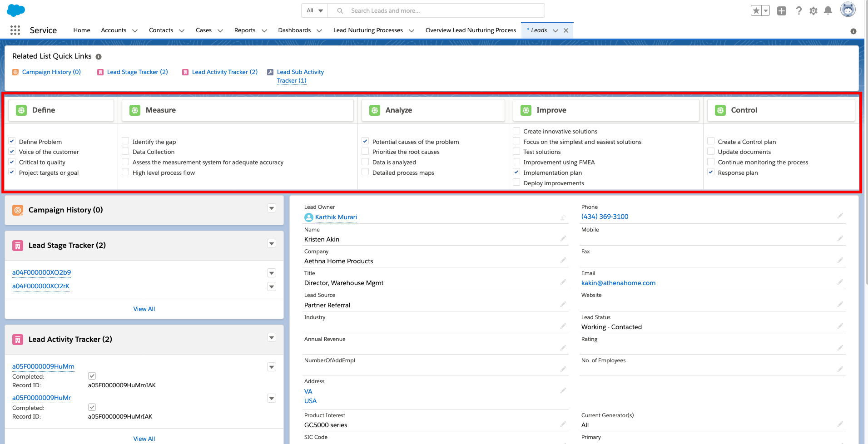The image size is (868, 444).
Task: Uncheck the Define Problem checkbox
Action: tap(12, 141)
